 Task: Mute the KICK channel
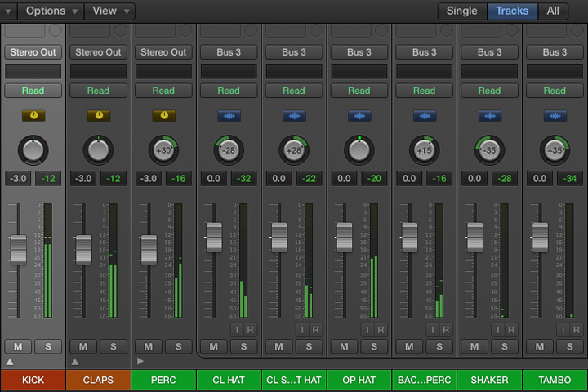pos(18,346)
